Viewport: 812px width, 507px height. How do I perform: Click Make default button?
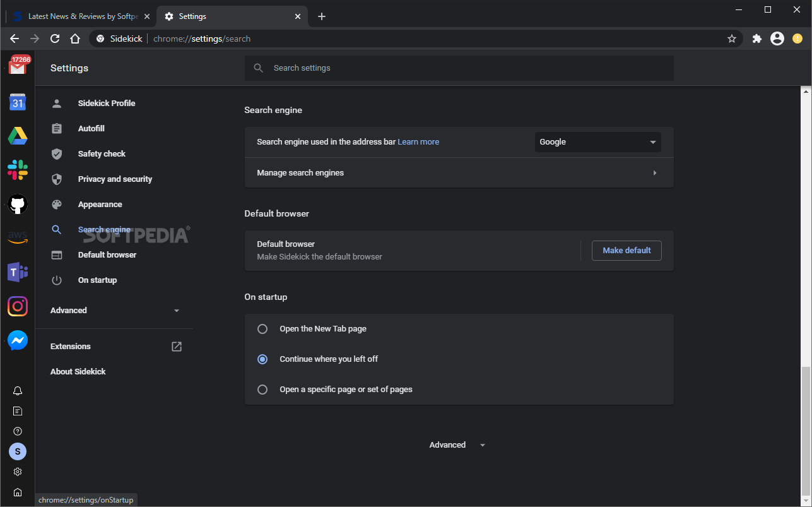pos(627,251)
